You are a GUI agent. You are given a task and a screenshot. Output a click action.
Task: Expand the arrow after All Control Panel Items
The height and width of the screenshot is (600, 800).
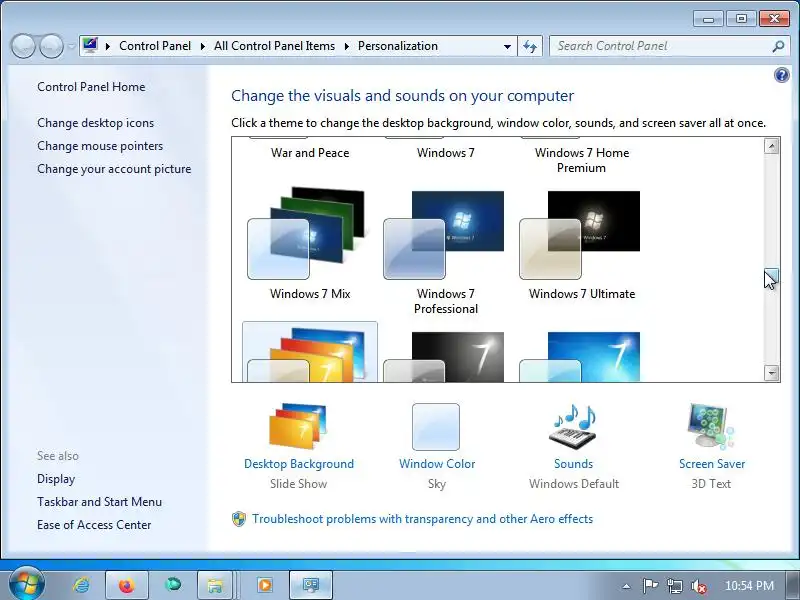(x=347, y=46)
